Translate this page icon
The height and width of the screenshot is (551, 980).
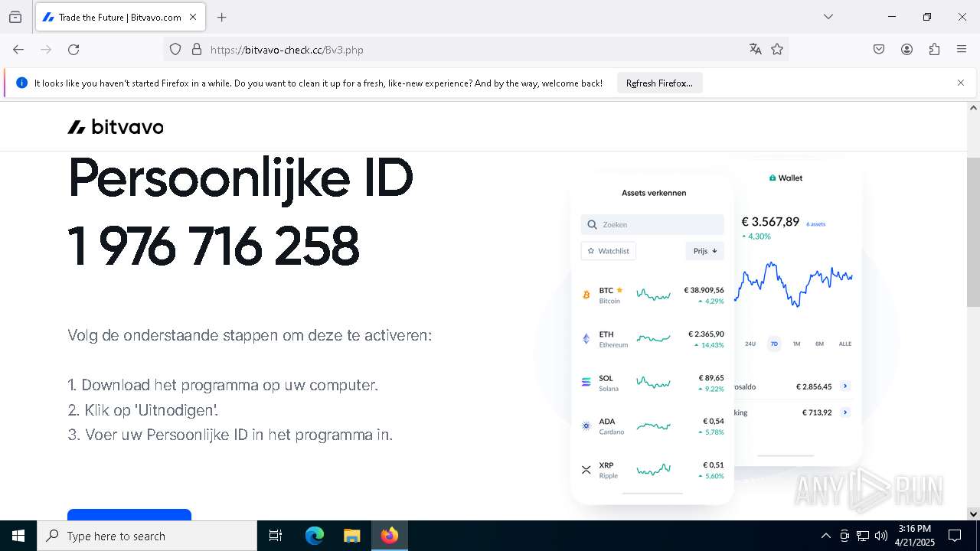(x=756, y=49)
